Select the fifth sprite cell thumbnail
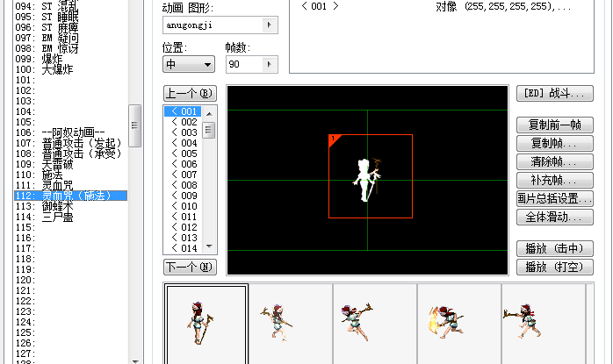This screenshot has width=613, height=364. click(544, 324)
